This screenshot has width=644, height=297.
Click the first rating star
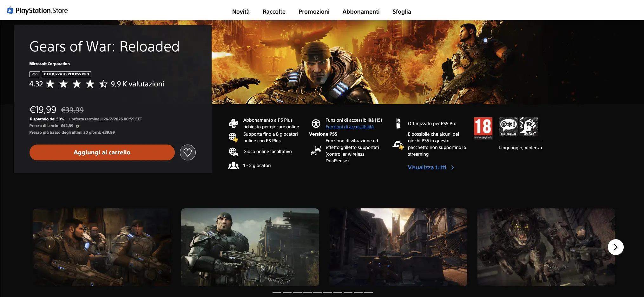tap(50, 84)
